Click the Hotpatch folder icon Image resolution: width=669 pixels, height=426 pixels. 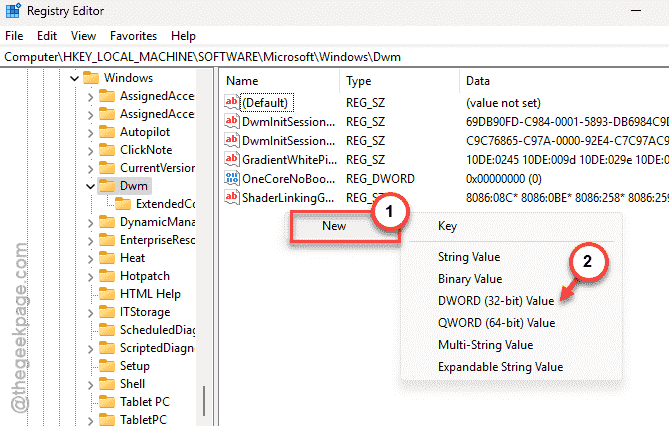107,275
